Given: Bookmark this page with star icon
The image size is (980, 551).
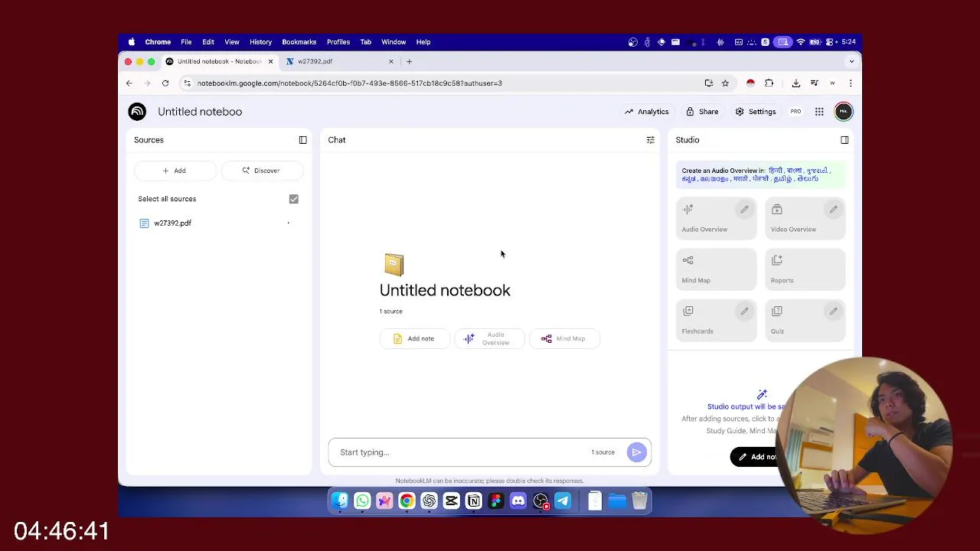Looking at the screenshot, I should tap(725, 83).
